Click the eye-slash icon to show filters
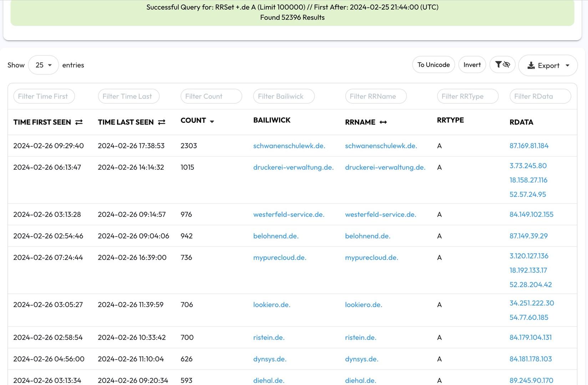588x385 pixels. pos(507,65)
